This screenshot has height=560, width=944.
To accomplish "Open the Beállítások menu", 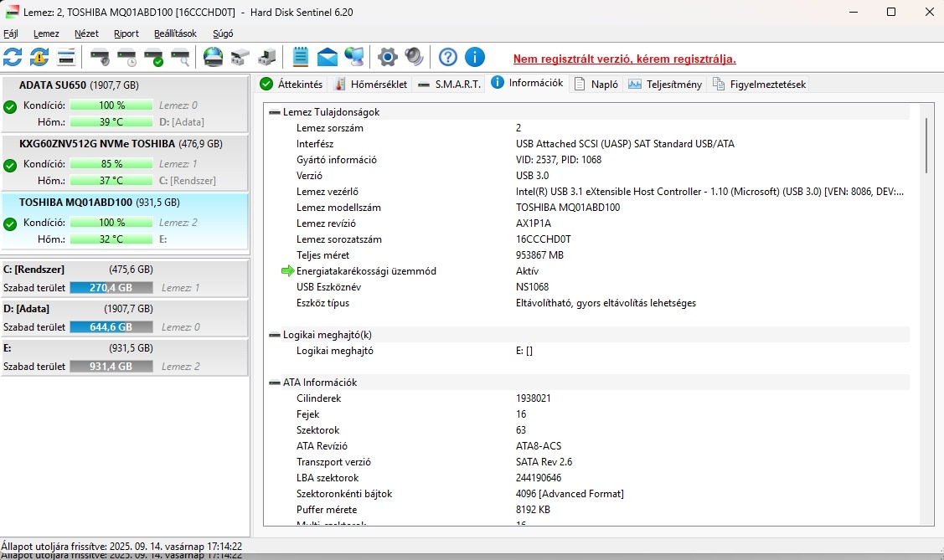I will [175, 33].
